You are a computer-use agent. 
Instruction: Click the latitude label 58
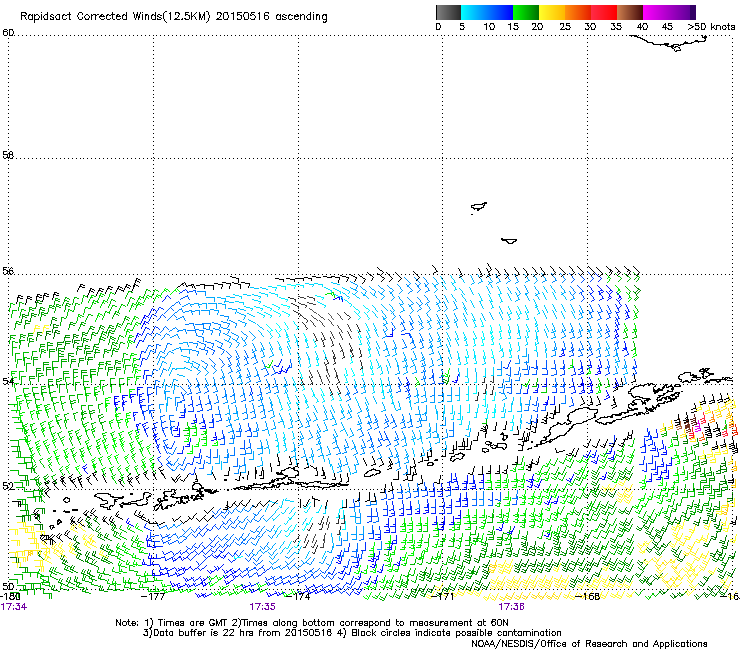pos(8,155)
